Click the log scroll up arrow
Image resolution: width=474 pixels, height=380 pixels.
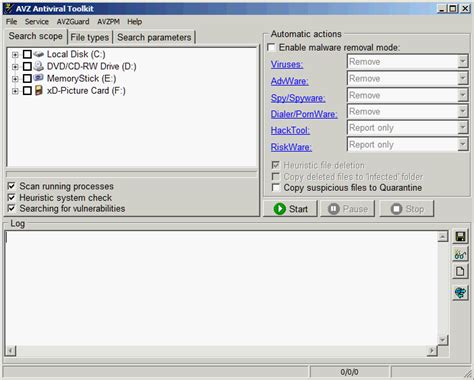click(442, 237)
